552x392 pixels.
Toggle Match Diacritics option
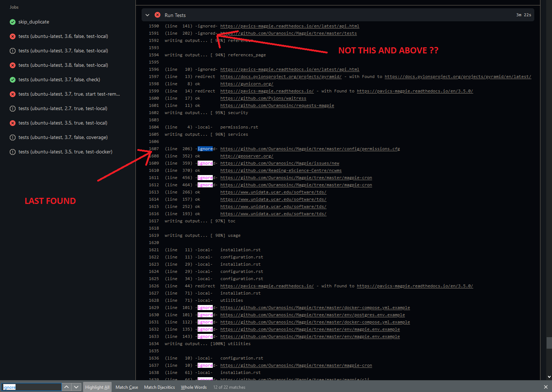159,387
